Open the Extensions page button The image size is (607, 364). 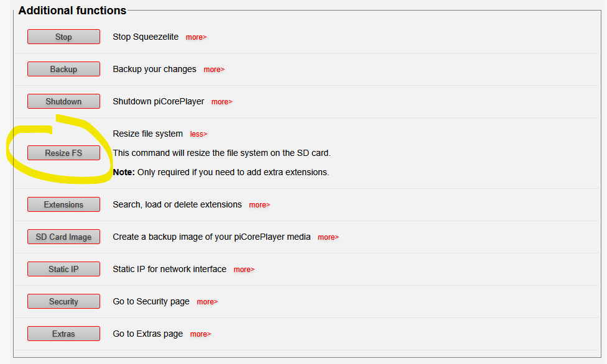click(x=63, y=204)
